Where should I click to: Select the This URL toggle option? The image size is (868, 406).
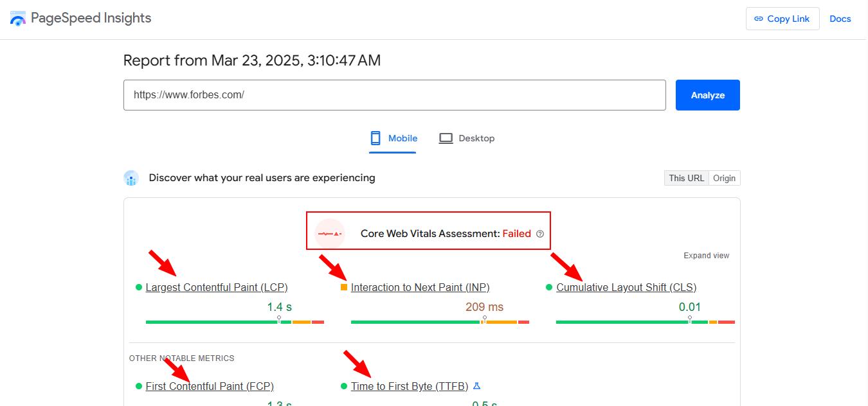coord(686,178)
